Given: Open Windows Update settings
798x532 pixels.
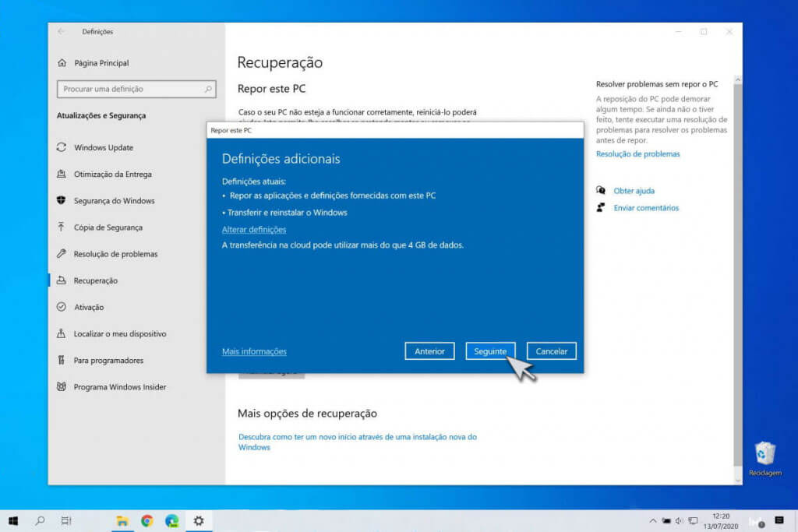Looking at the screenshot, I should click(x=104, y=147).
